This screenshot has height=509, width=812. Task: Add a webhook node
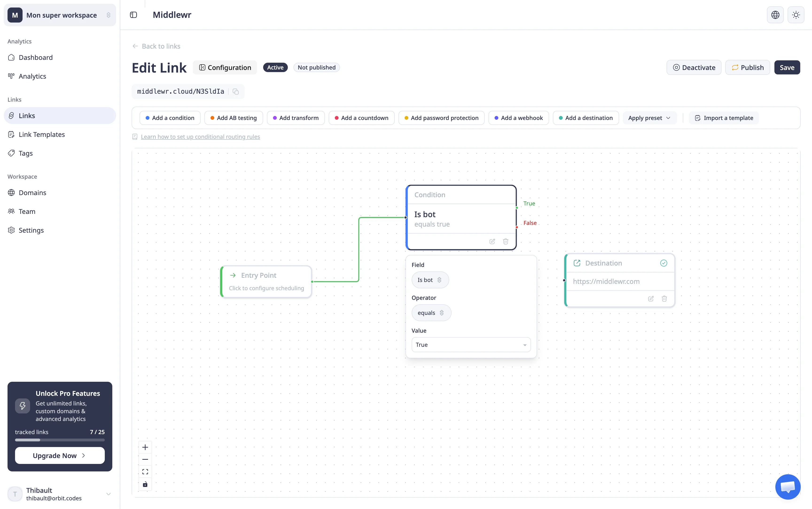click(519, 118)
